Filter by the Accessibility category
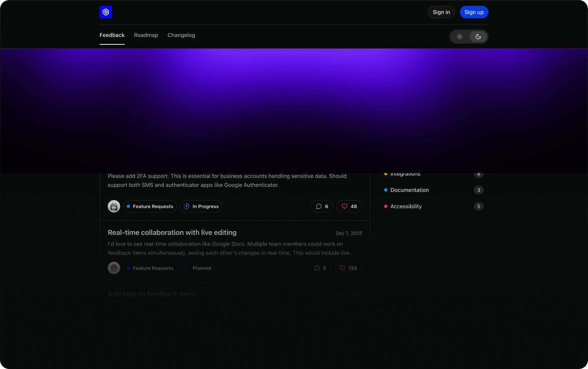Viewport: 588px width, 369px height. pyautogui.click(x=406, y=206)
